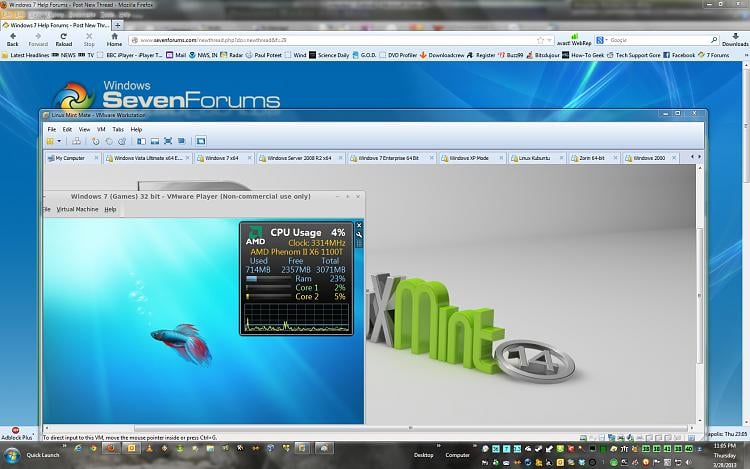Open the Latest Headlines bookmark
The width and height of the screenshot is (750, 469).
tap(25, 55)
